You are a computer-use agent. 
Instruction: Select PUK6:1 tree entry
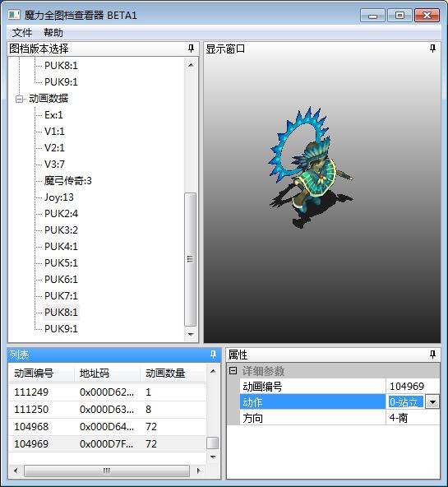click(x=61, y=280)
